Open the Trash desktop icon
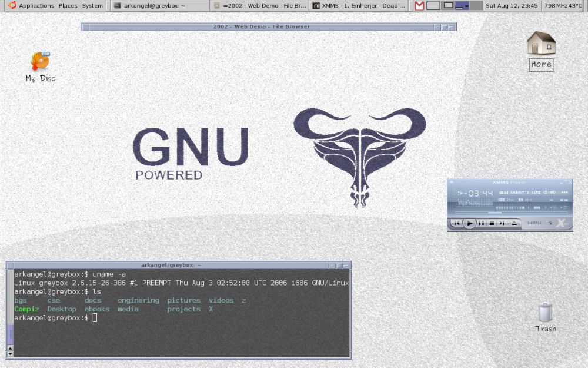This screenshot has width=588, height=368. pos(545,318)
